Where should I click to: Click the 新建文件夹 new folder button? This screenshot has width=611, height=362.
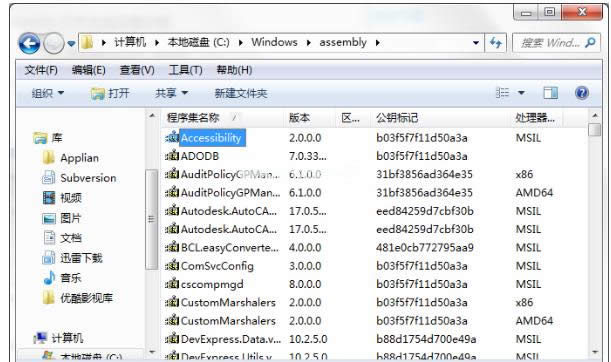coord(241,93)
